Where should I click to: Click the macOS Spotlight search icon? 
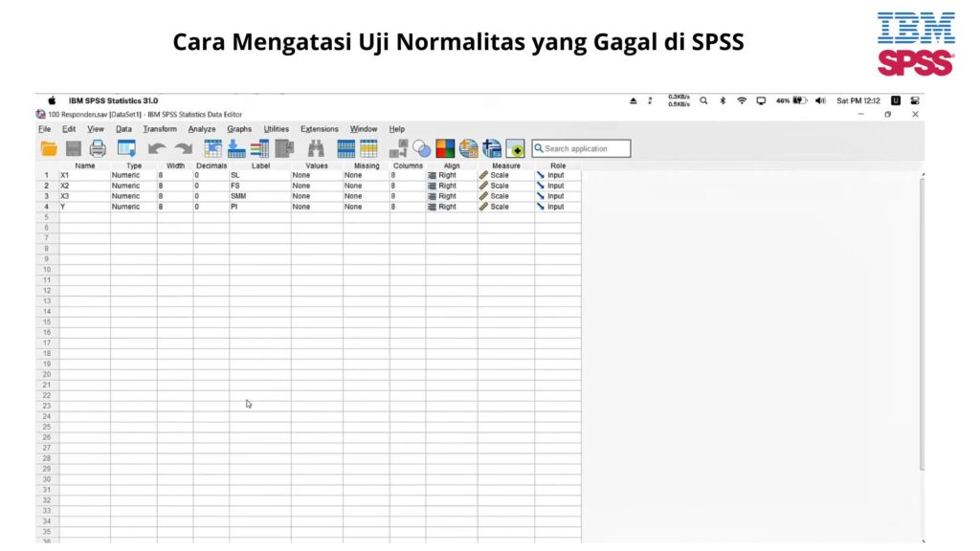[703, 100]
